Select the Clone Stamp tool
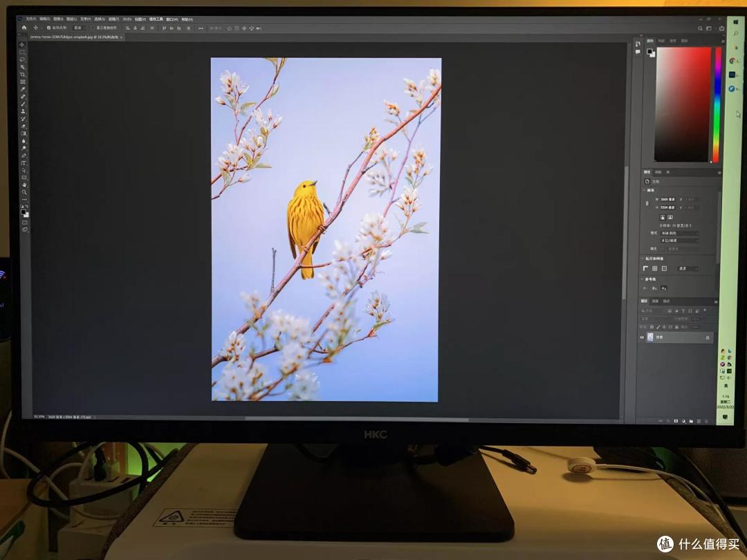 click(x=22, y=111)
